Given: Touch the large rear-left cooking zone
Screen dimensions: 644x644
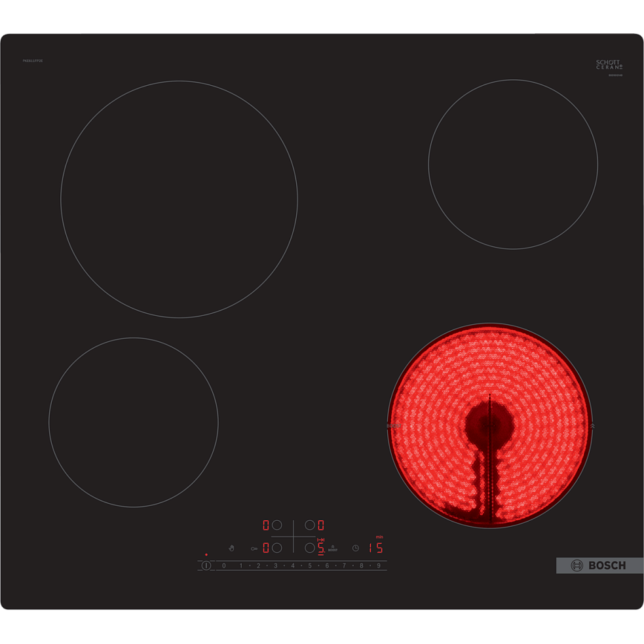Looking at the screenshot, I should click(179, 199).
